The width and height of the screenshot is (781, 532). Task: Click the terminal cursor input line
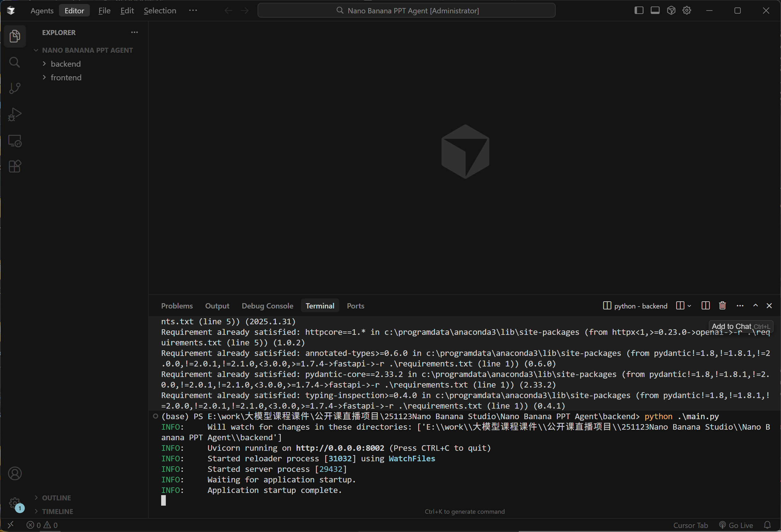click(163, 500)
